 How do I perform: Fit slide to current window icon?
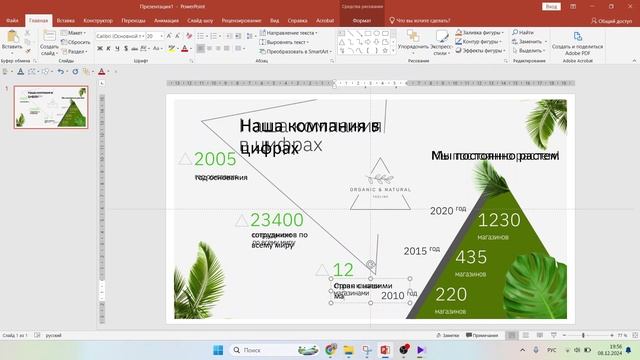coord(635,335)
